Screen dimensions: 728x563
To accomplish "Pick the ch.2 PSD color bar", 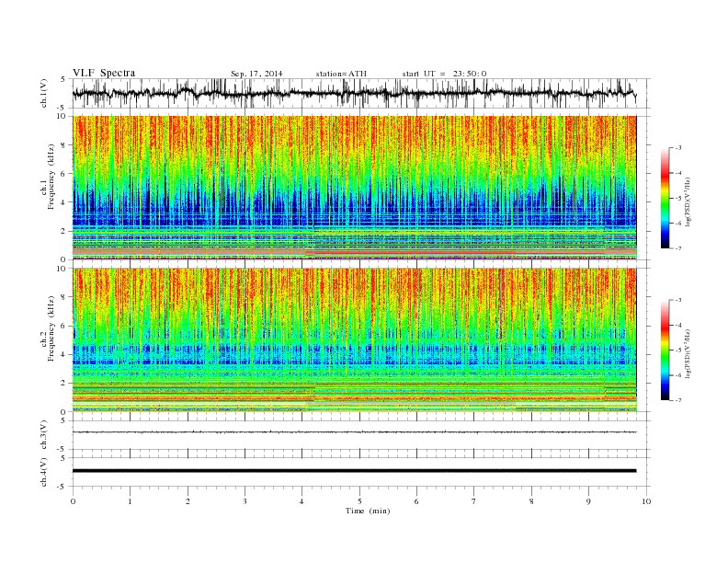I will (x=665, y=350).
